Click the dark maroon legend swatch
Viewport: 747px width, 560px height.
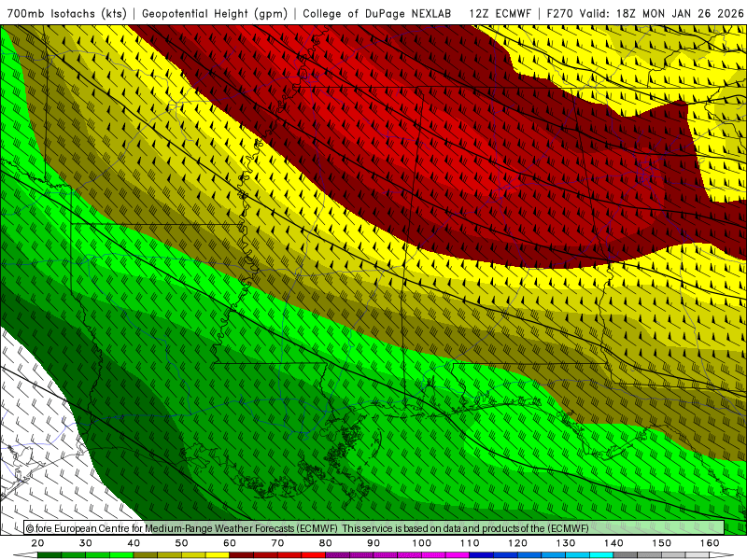(x=242, y=555)
